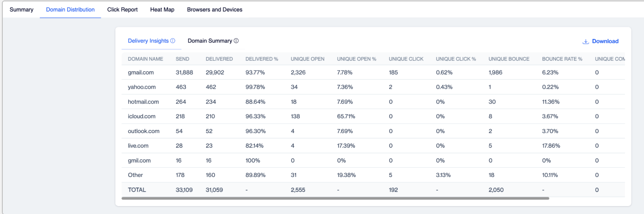Select the icloud.com domain row
Viewport: 644px width, 214px height.
pyautogui.click(x=373, y=116)
